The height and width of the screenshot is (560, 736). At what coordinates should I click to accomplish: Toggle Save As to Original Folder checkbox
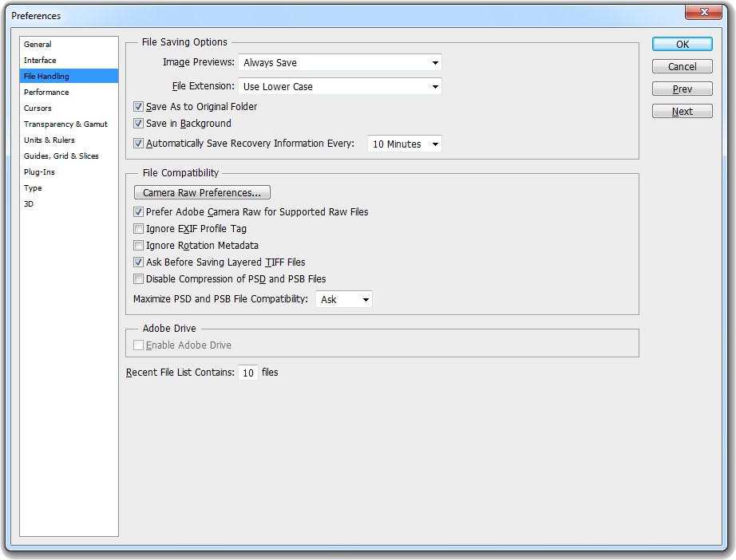(139, 107)
